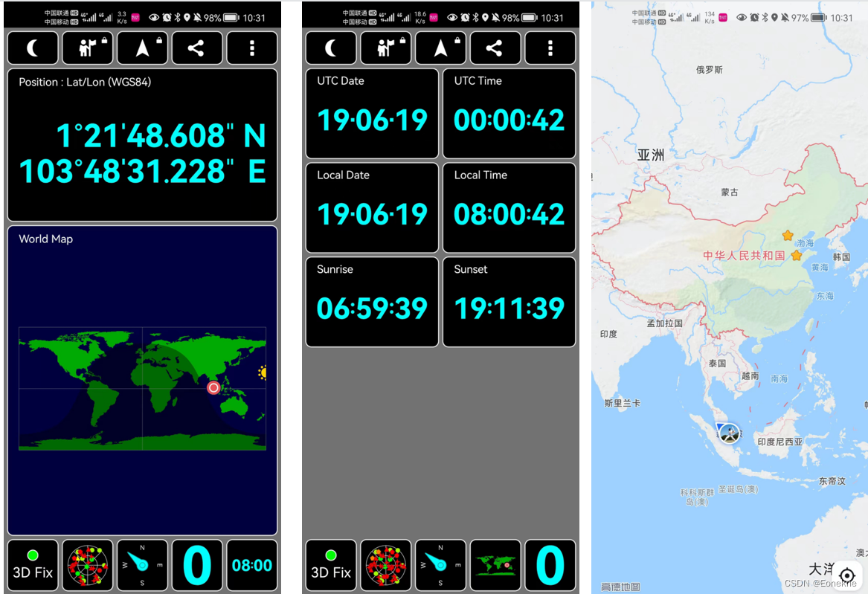Select the UTC Time panel

pyautogui.click(x=509, y=112)
